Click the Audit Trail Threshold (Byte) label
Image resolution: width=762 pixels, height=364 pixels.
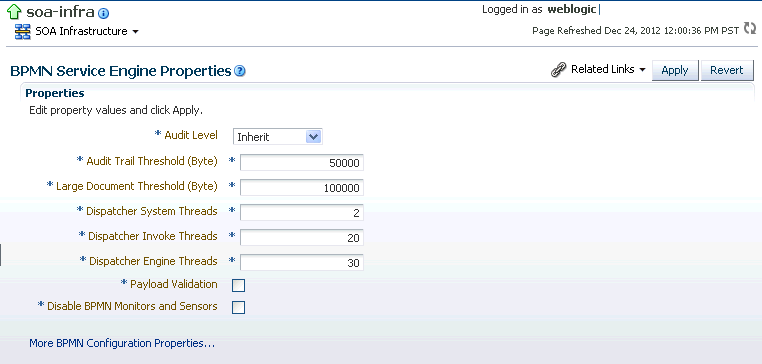pyautogui.click(x=152, y=161)
